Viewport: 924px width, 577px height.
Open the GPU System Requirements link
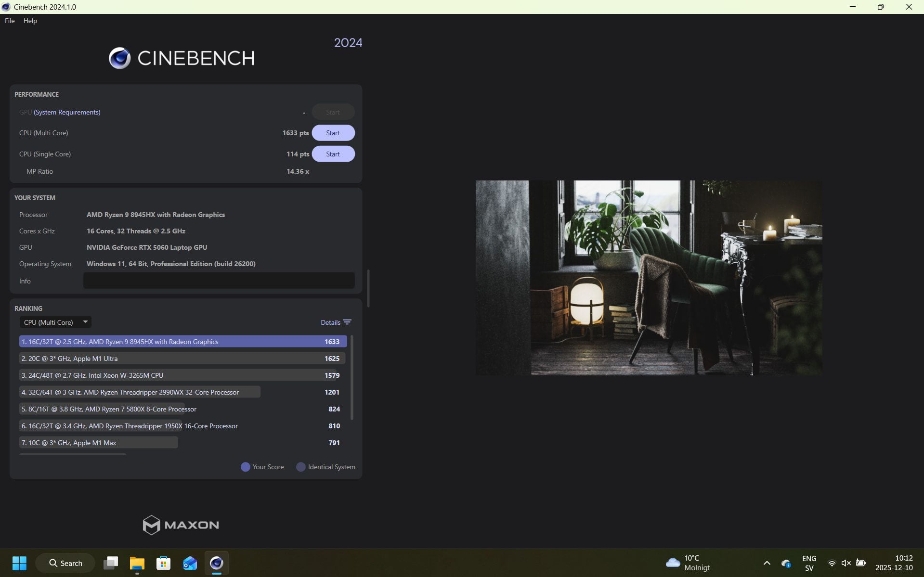click(67, 112)
